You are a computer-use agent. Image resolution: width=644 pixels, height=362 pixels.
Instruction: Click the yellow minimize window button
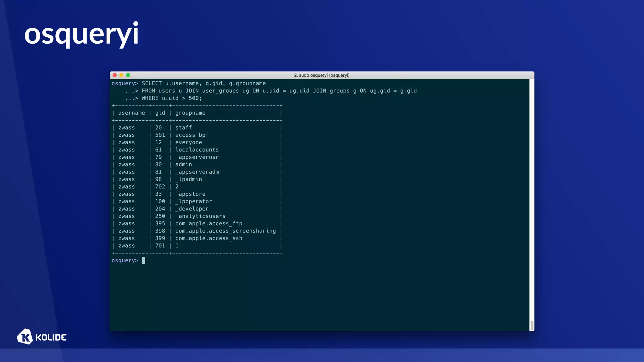click(121, 75)
